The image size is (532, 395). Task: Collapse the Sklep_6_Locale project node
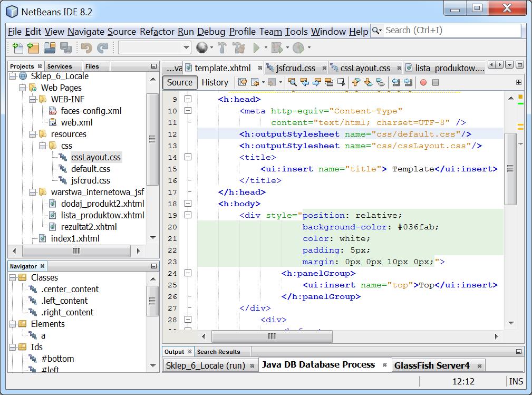click(13, 76)
